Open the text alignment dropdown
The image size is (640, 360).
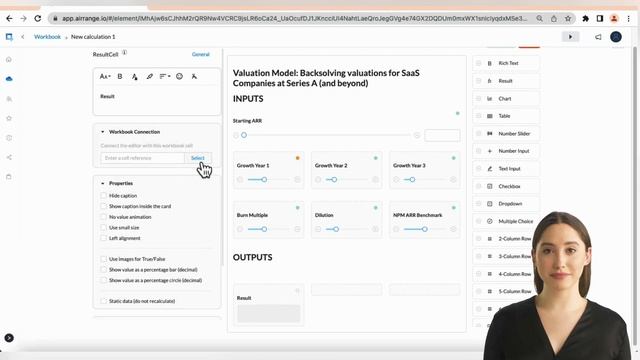164,76
